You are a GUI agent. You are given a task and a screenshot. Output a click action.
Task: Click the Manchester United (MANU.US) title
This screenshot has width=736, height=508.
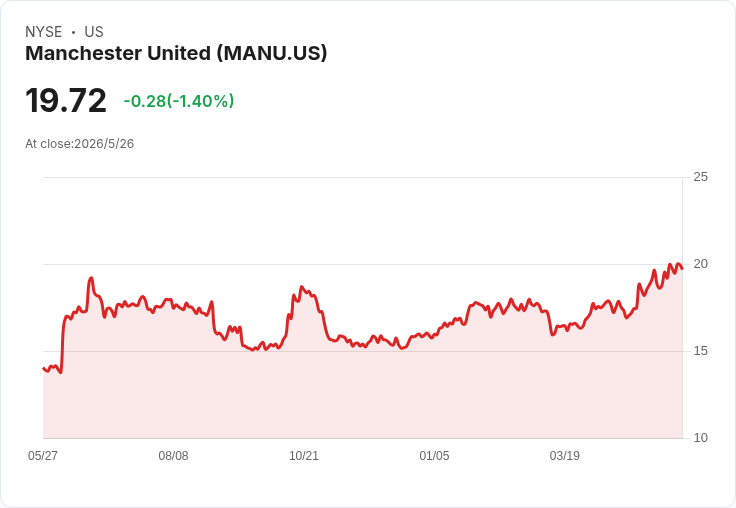(176, 53)
